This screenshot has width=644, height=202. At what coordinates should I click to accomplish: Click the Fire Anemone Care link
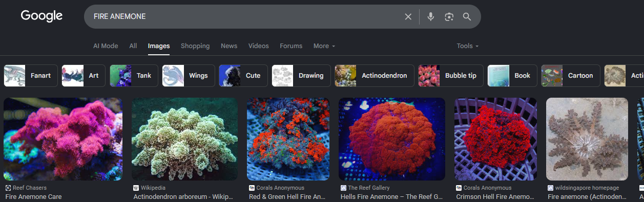coord(33,197)
